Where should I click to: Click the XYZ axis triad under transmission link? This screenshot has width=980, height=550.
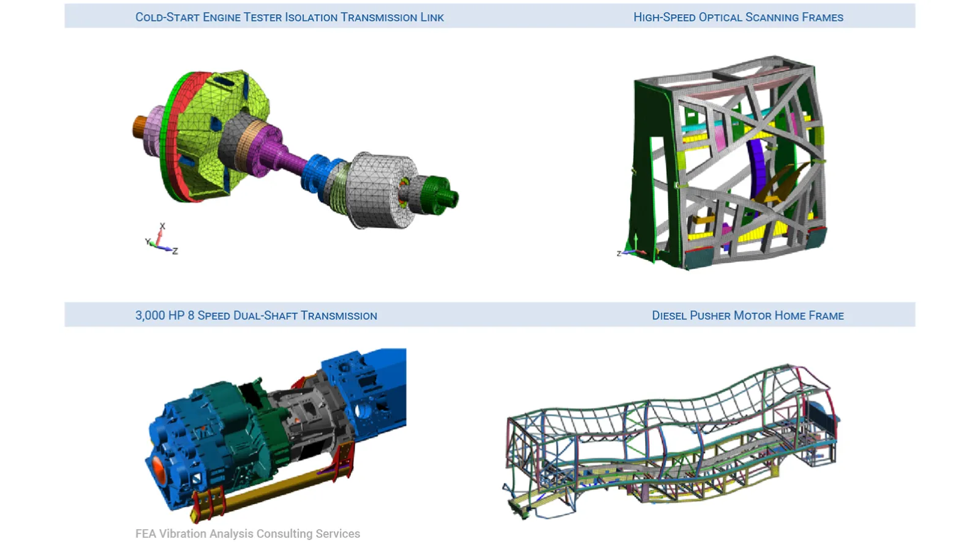click(x=162, y=239)
